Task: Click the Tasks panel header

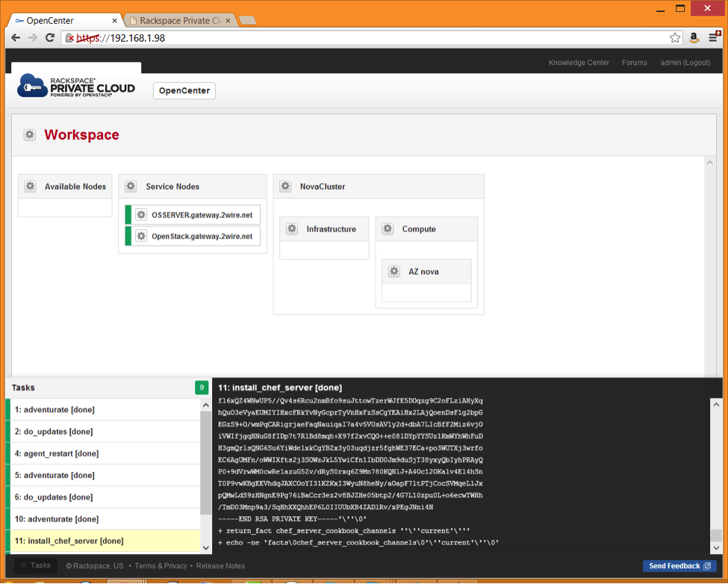Action: [23, 388]
